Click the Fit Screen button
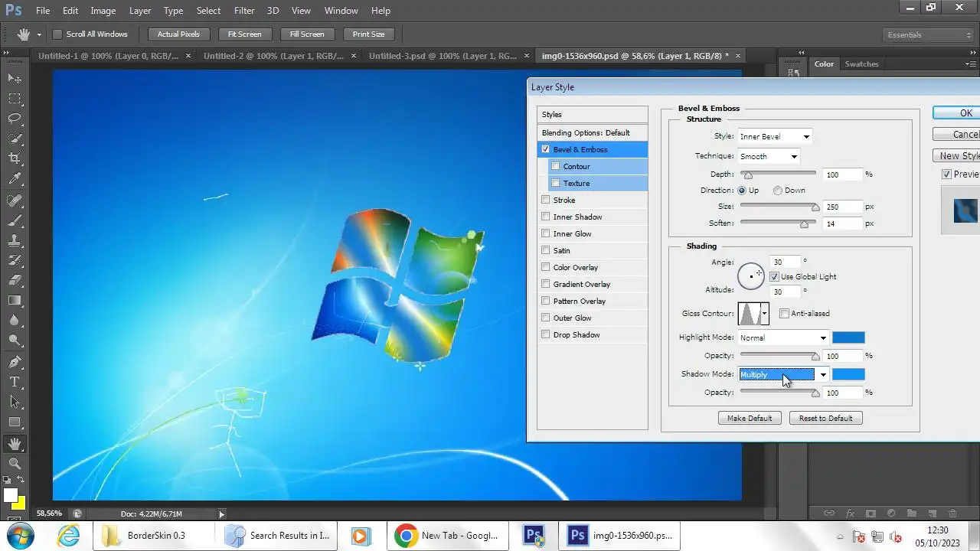980x551 pixels. click(x=244, y=34)
